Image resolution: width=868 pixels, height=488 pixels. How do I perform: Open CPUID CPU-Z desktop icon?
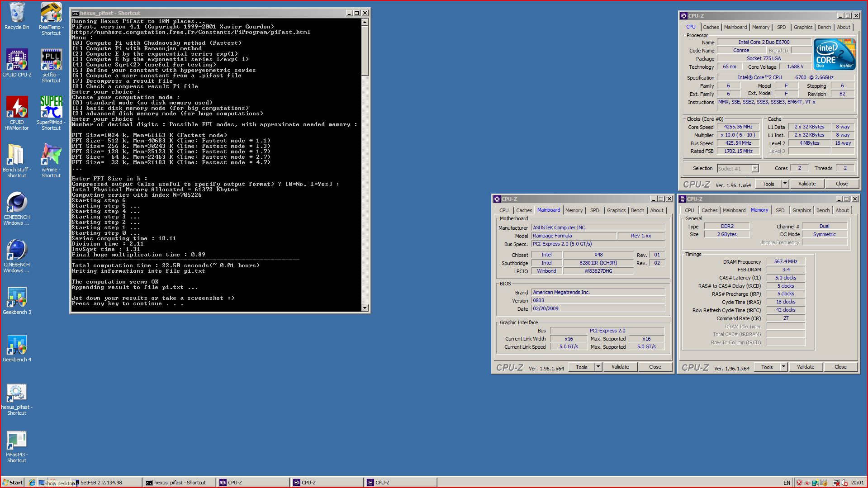(x=17, y=63)
